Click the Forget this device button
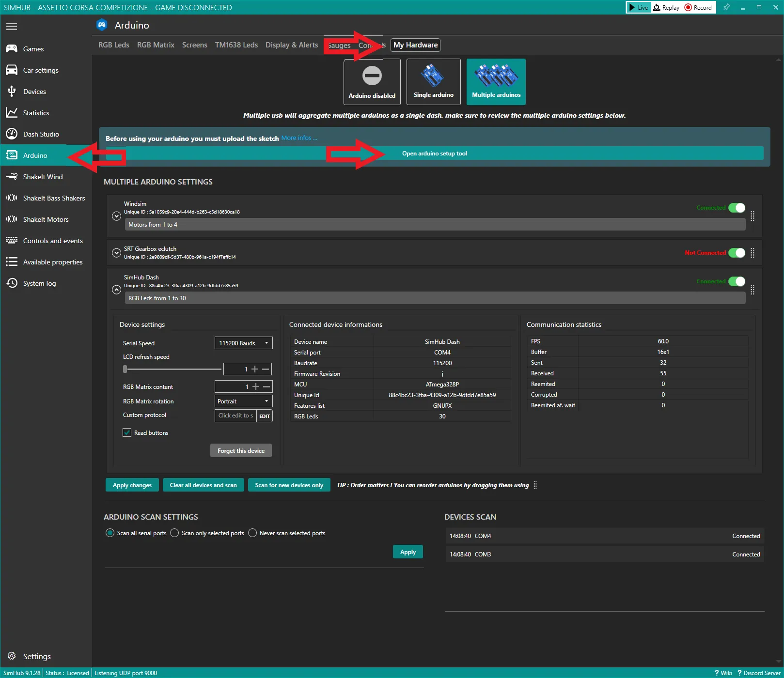The height and width of the screenshot is (678, 784). tap(241, 450)
